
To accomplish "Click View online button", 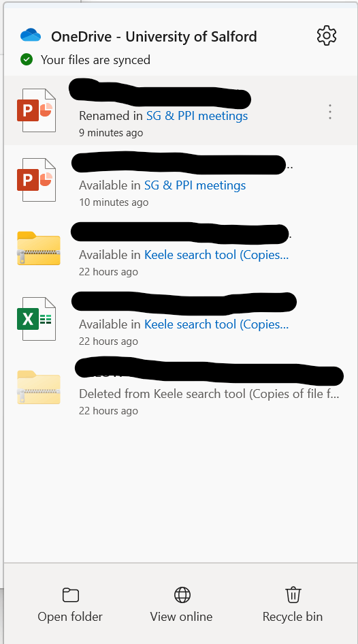I will 181,605.
